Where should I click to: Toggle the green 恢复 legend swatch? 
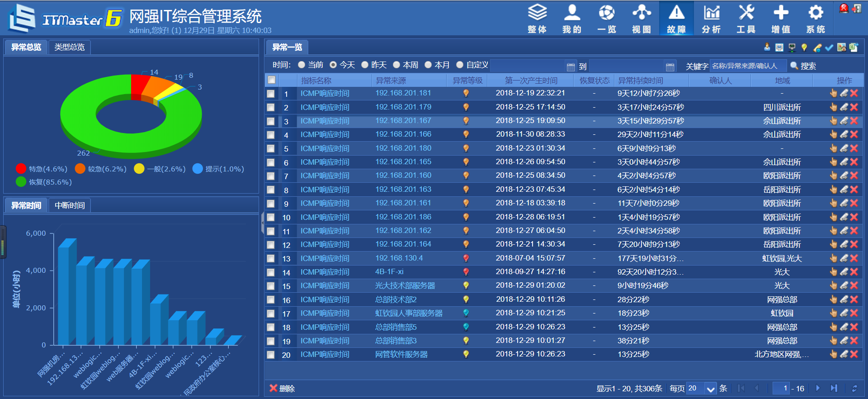(x=21, y=182)
